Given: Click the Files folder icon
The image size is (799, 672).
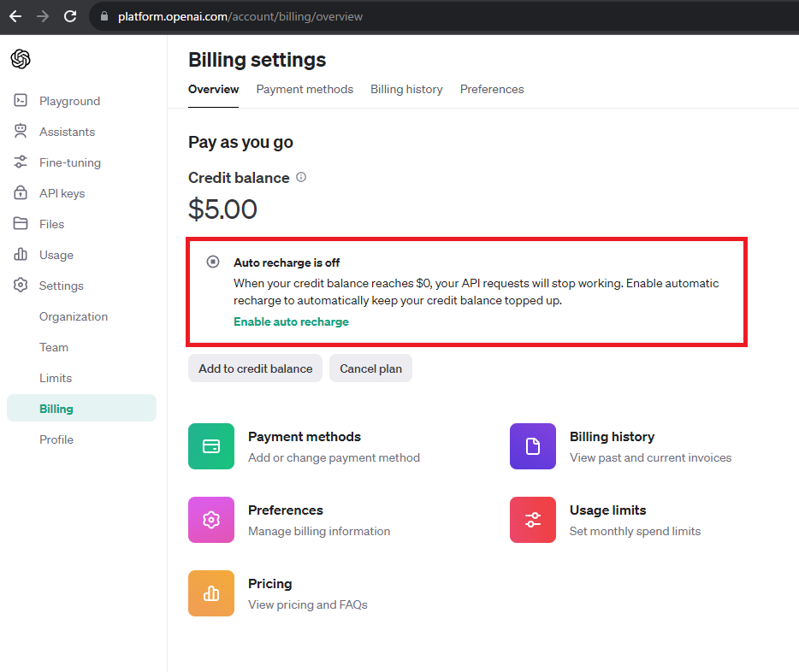Looking at the screenshot, I should (21, 223).
